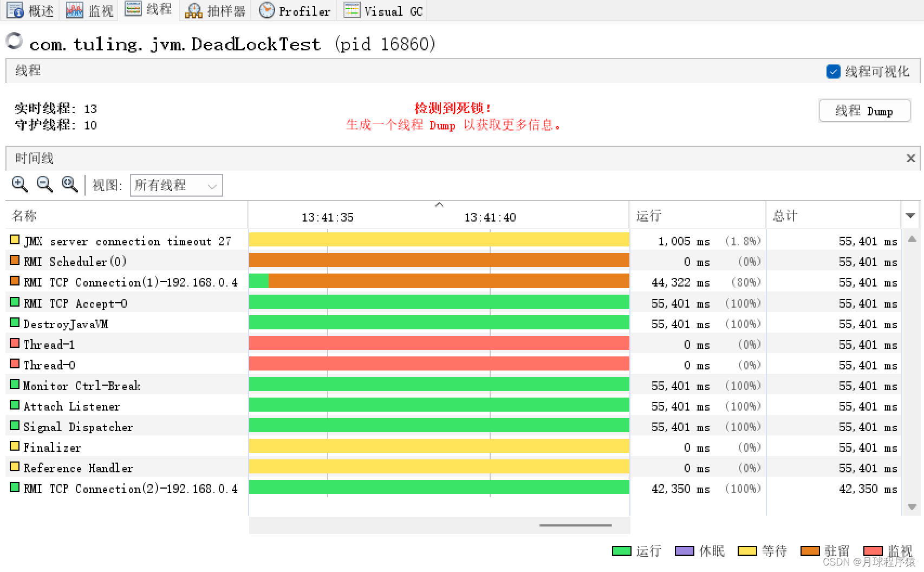
Task: Click the 13:41:35 timeline time label
Action: coord(328,217)
